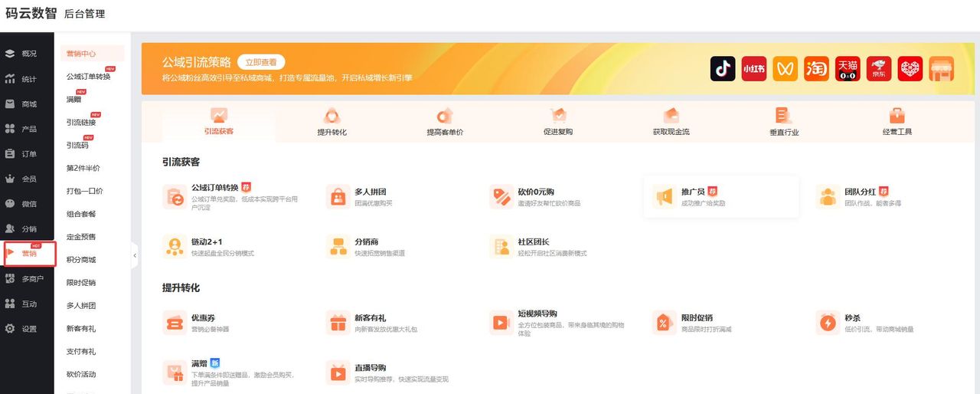Open the 团队分红 card icon

point(828,197)
